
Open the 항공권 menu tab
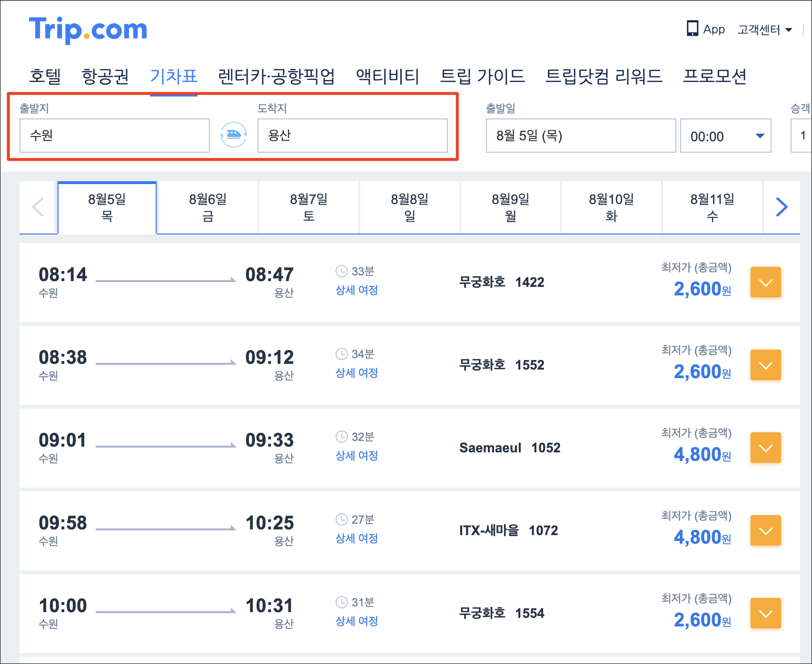coord(105,76)
